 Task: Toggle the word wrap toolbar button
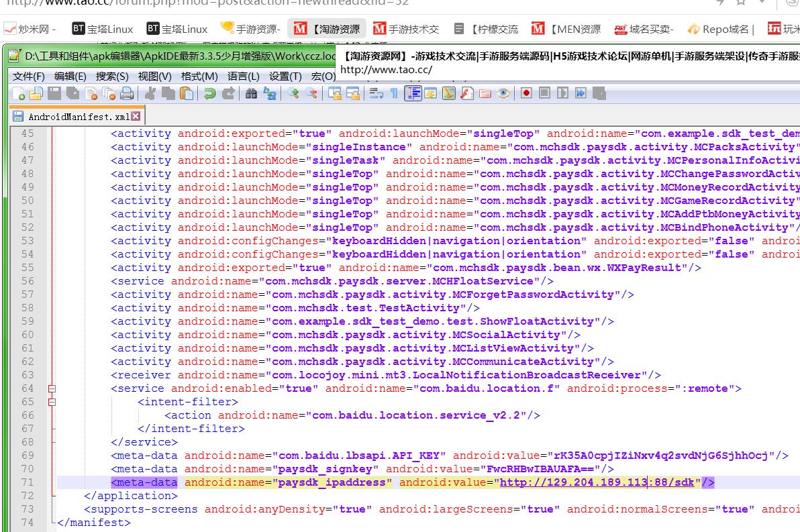[x=377, y=94]
